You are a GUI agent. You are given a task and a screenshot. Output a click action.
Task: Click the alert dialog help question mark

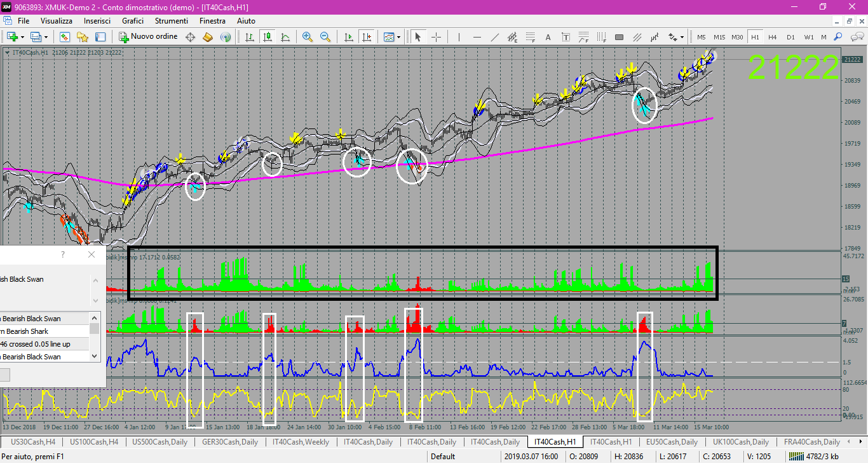pyautogui.click(x=62, y=254)
